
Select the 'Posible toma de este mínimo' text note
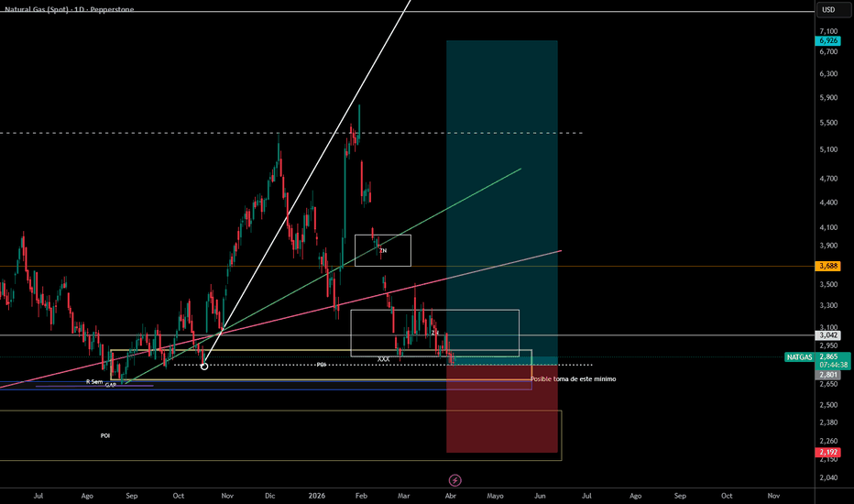pos(573,378)
